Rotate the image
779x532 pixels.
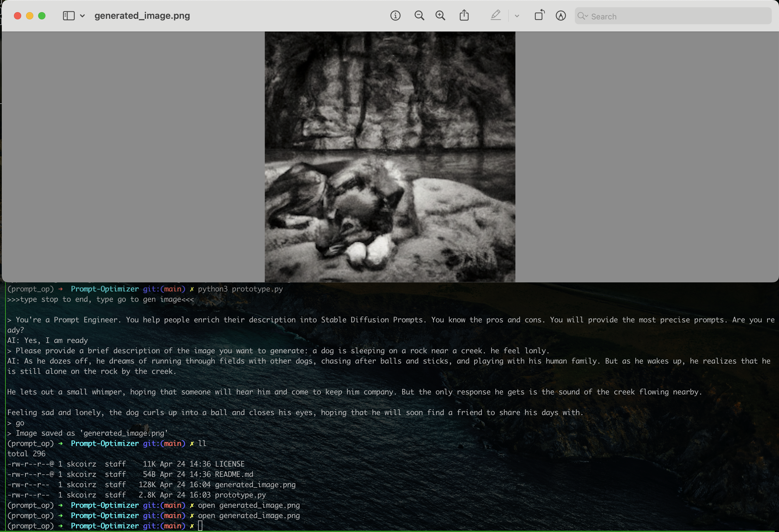click(x=539, y=15)
